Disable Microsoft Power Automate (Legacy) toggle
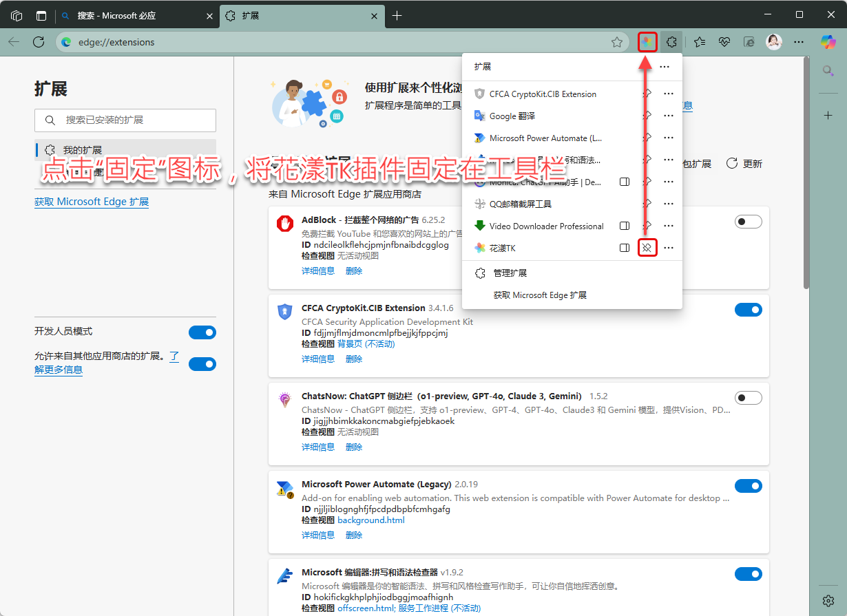The image size is (847, 616). point(749,486)
